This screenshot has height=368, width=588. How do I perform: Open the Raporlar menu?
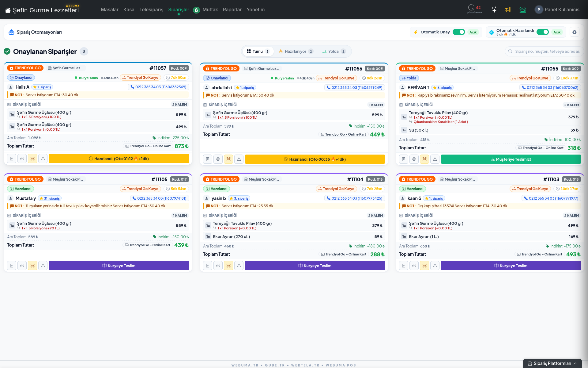click(x=232, y=10)
